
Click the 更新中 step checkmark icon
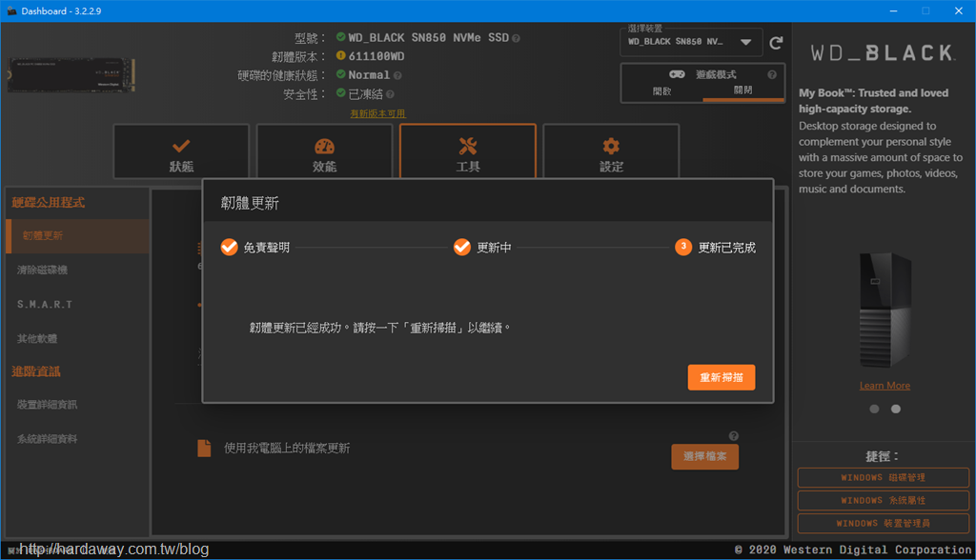pos(462,247)
